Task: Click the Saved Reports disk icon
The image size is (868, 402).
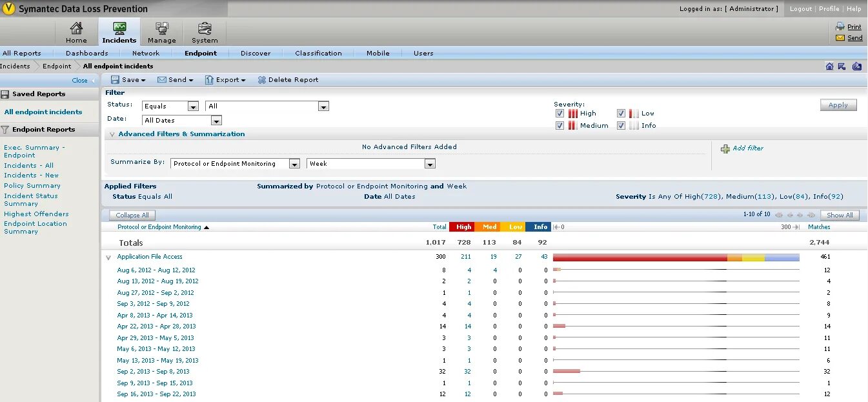Action: click(5, 94)
